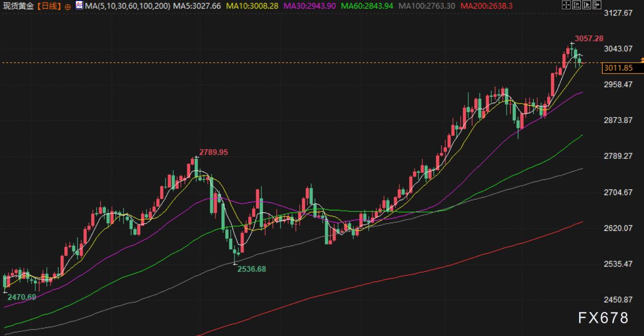Click the skip-to-start chart icon
Image resolution: width=644 pixels, height=336 pixels.
(576, 6)
